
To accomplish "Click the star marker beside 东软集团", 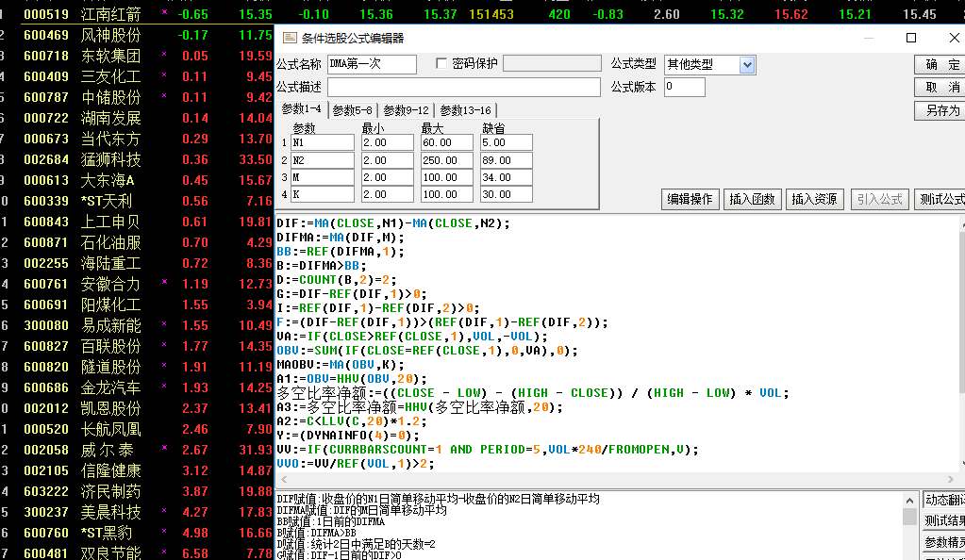I will [164, 54].
